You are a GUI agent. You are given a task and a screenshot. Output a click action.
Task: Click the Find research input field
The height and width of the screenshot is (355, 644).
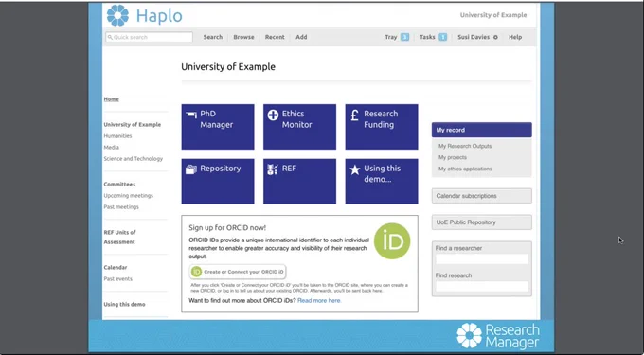[x=482, y=286]
